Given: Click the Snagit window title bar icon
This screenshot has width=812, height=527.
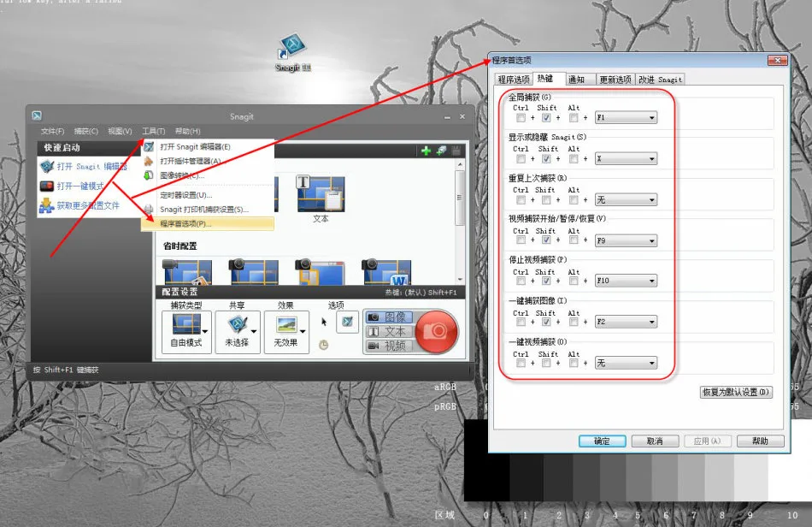Looking at the screenshot, I should pyautogui.click(x=37, y=116).
